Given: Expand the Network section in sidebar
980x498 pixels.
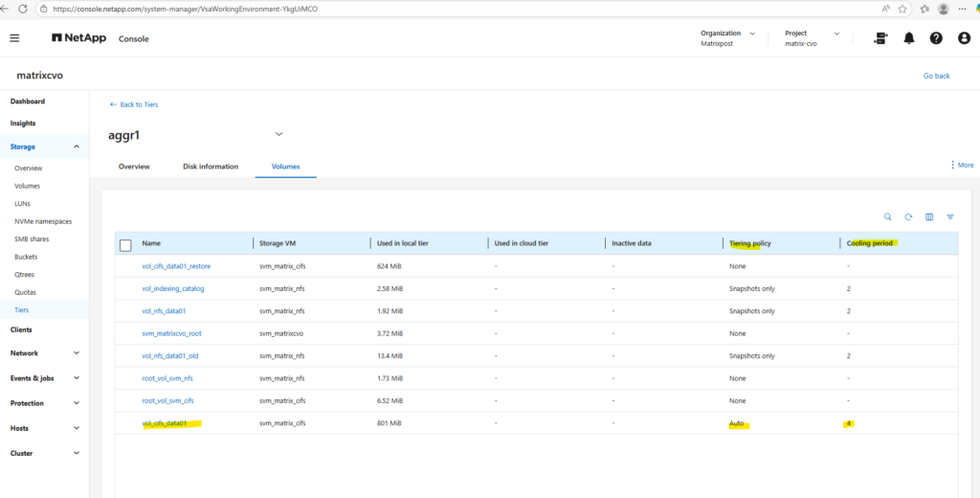Looking at the screenshot, I should click(x=76, y=353).
